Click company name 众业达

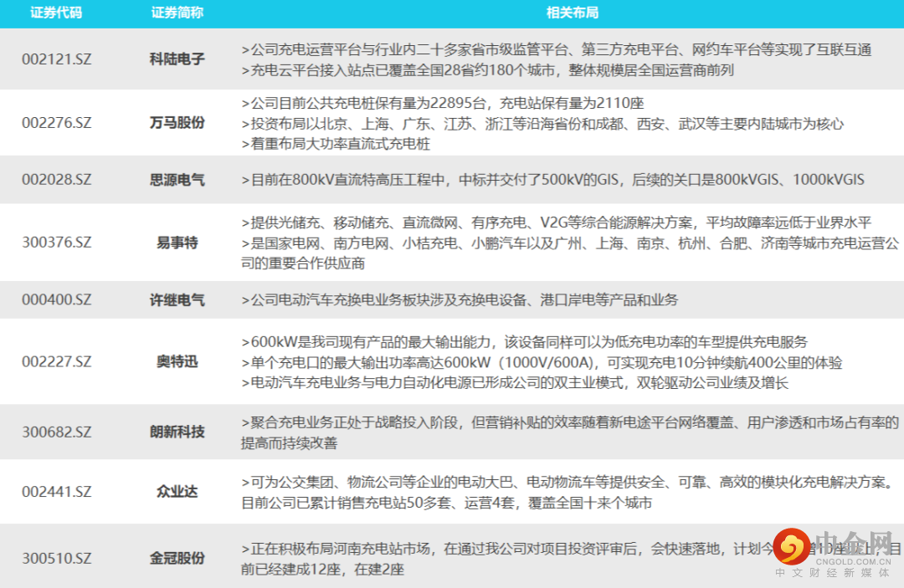(177, 492)
